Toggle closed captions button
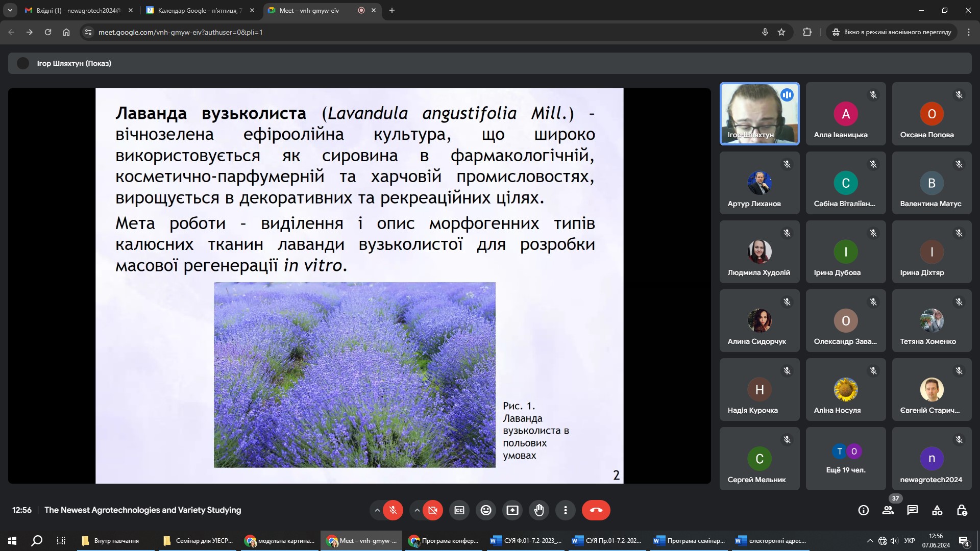This screenshot has width=980, height=551. (x=459, y=510)
